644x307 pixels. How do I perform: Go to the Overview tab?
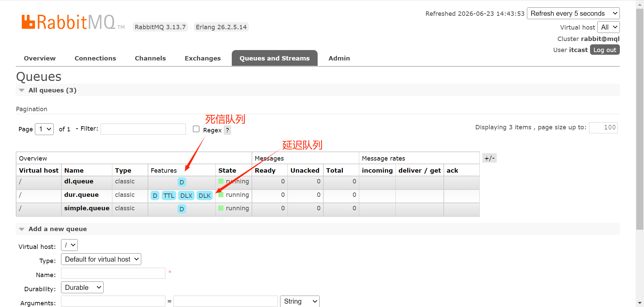coord(40,58)
